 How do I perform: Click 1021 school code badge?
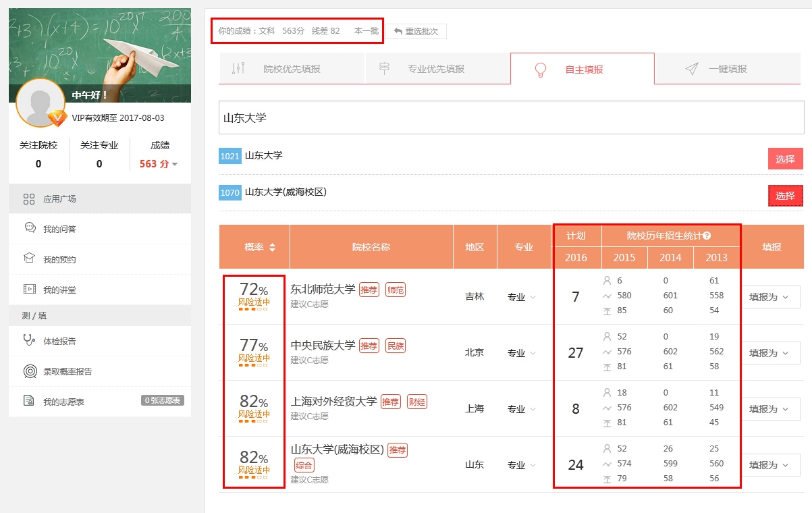230,156
